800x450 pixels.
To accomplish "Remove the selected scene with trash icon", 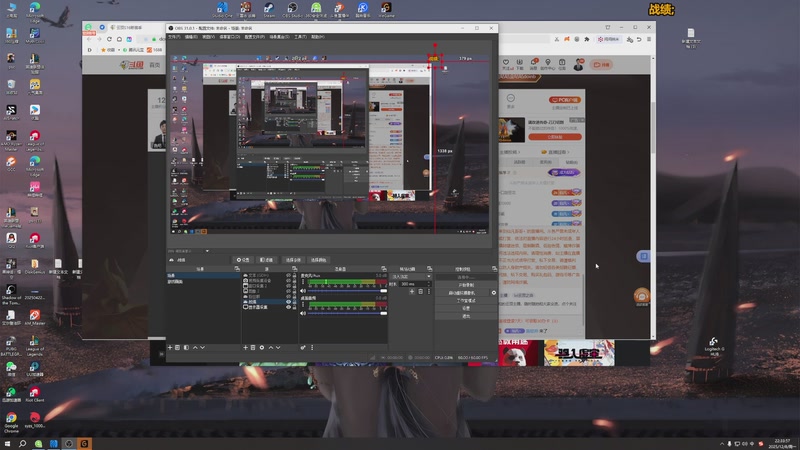I will tap(177, 347).
